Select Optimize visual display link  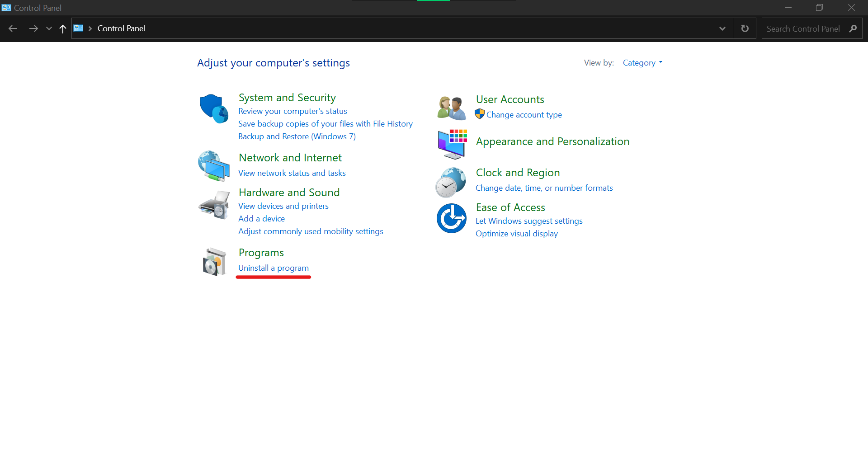(516, 234)
